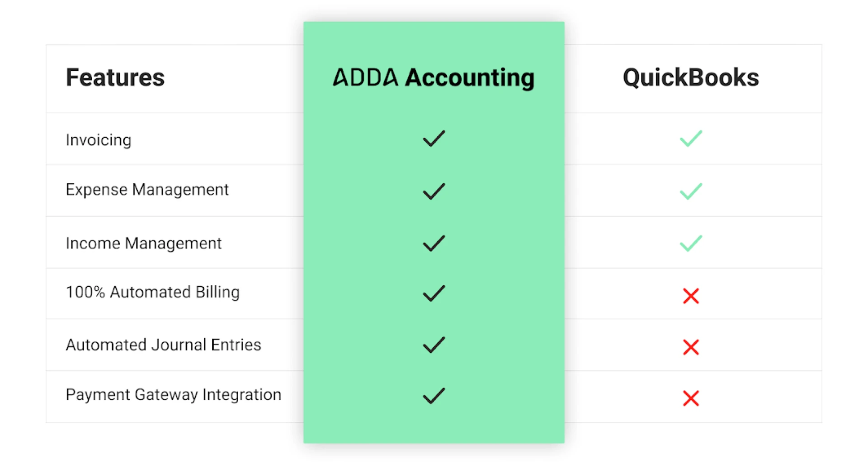The width and height of the screenshot is (868, 462).
Task: Click QuickBooks red X for Payment Gateway
Action: (x=691, y=398)
